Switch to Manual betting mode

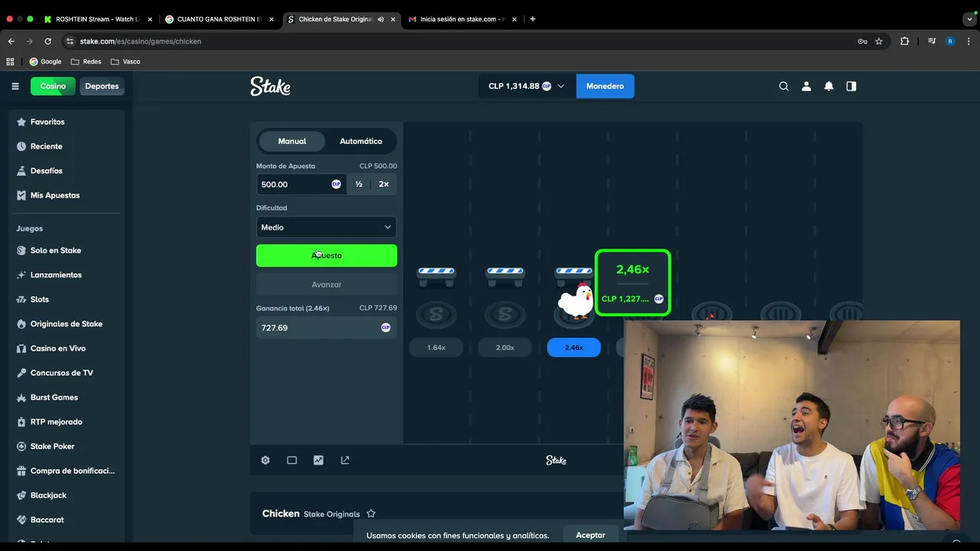[292, 141]
